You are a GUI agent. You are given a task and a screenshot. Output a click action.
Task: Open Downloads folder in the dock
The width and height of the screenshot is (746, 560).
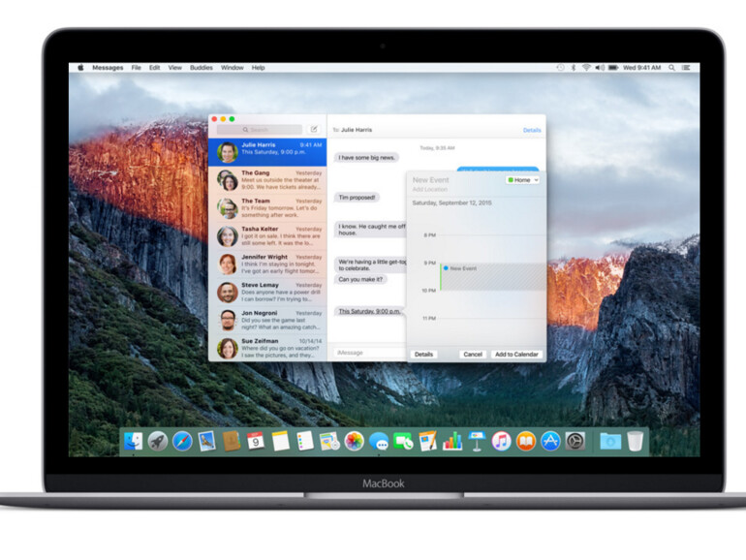coord(610,441)
